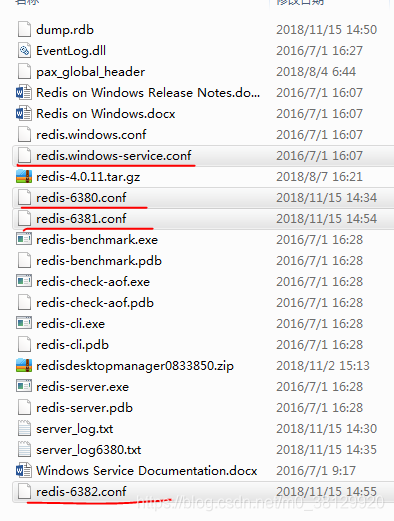Click date 2018/8/7 16:21 of redis-4.0.11.tar.gz
Viewport: 394px width, 521px height.
coord(319,177)
